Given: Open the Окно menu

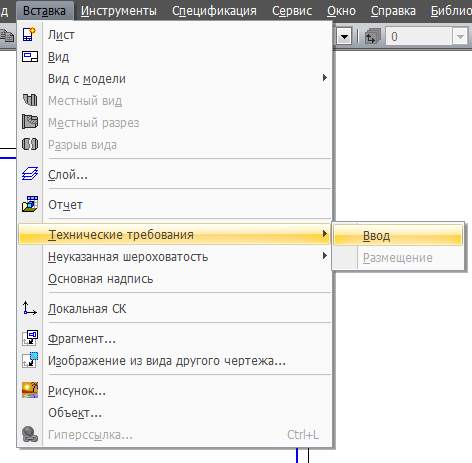Looking at the screenshot, I should (x=341, y=11).
